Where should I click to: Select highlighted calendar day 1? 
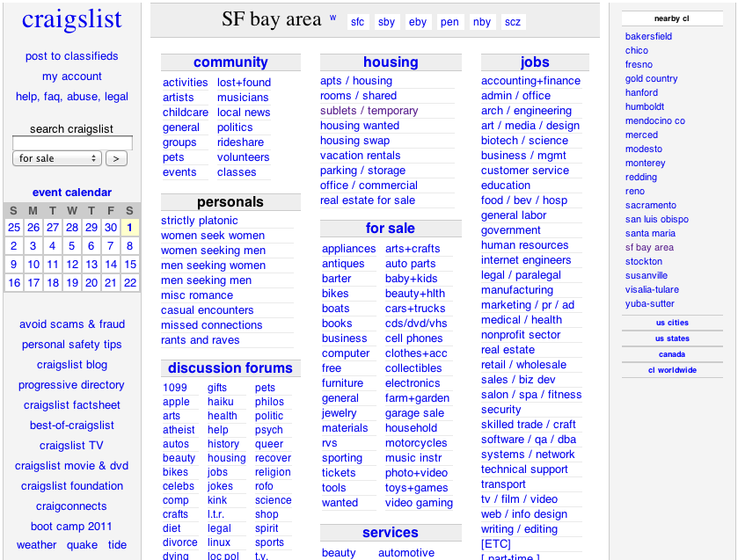[x=130, y=228]
